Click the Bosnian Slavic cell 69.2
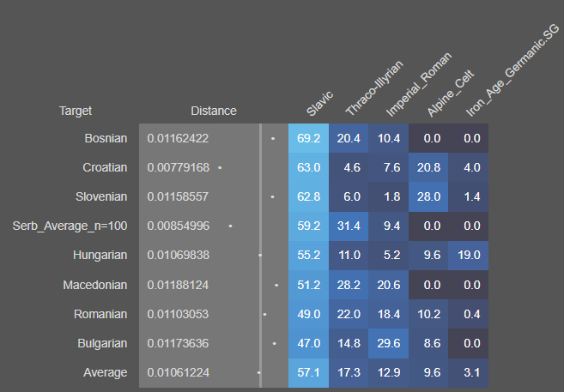564x392 pixels. (x=309, y=138)
